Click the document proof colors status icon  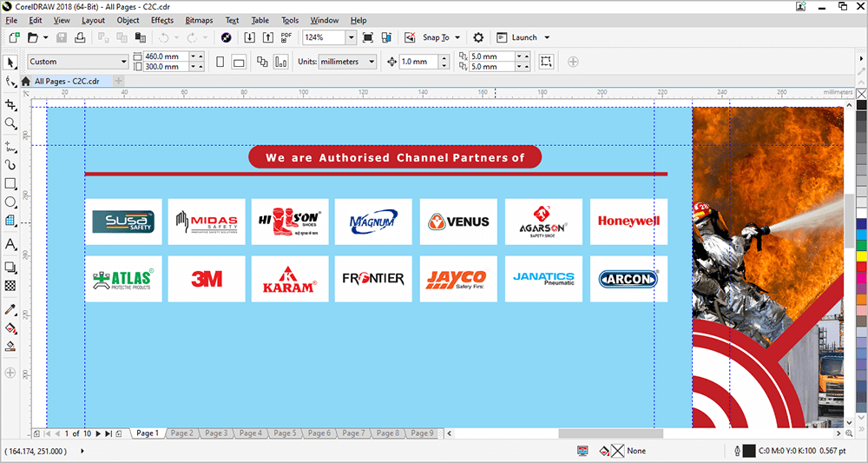click(582, 451)
